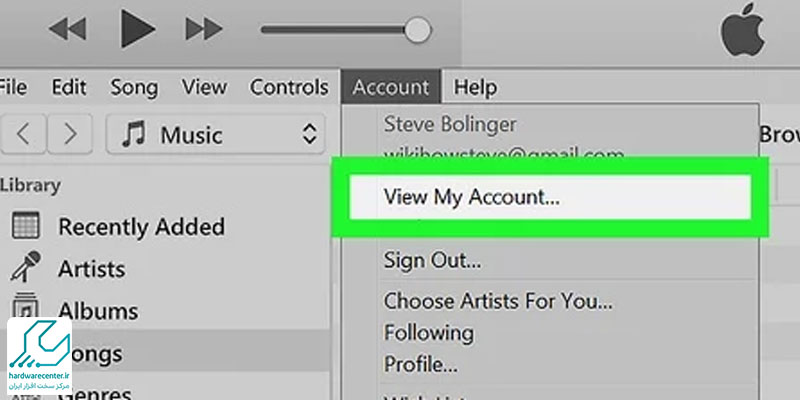Click the Apple logo icon
800x400 pixels.
pos(742,30)
